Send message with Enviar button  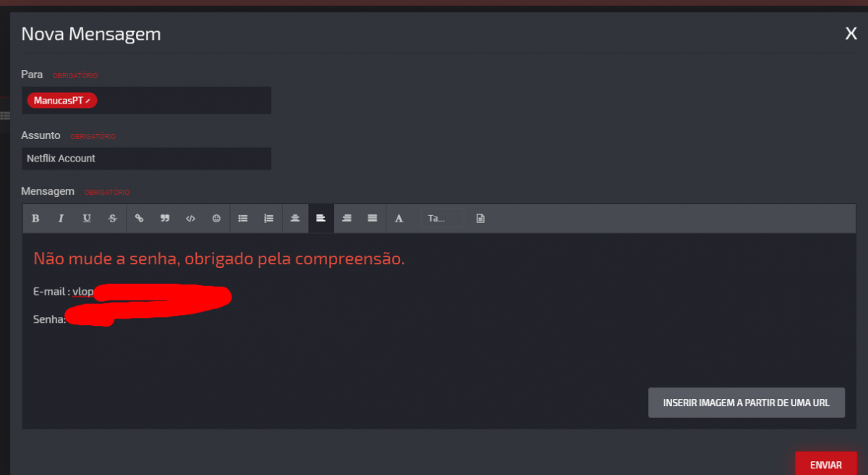click(x=826, y=464)
